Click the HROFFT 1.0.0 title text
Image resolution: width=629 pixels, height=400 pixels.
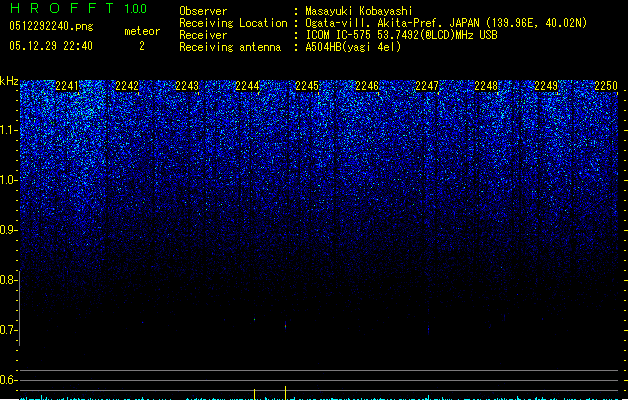pyautogui.click(x=78, y=8)
